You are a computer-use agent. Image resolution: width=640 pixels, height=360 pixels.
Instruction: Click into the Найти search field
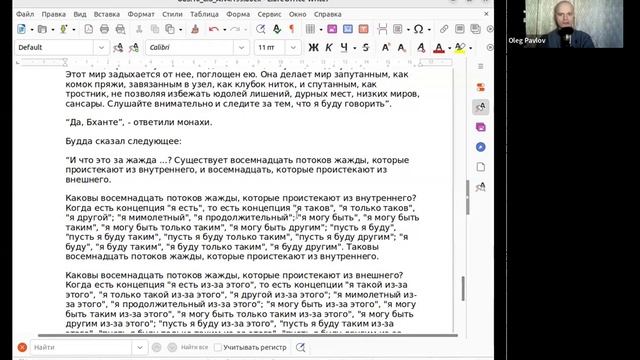(82, 347)
